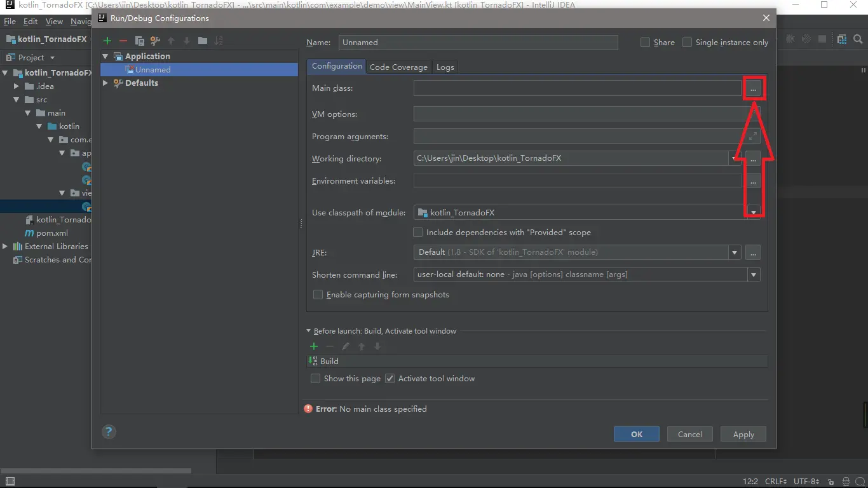Open the View menu
868x488 pixels.
coord(54,21)
